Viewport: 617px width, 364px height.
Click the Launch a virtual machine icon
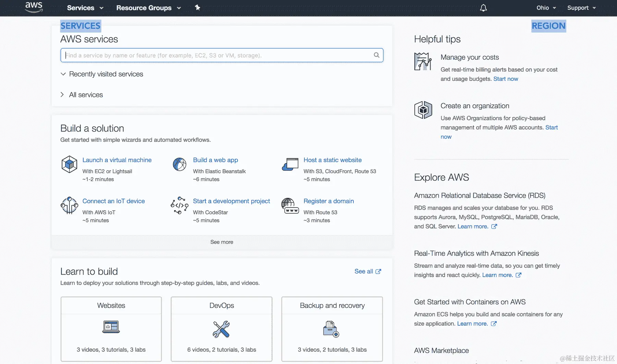point(69,164)
